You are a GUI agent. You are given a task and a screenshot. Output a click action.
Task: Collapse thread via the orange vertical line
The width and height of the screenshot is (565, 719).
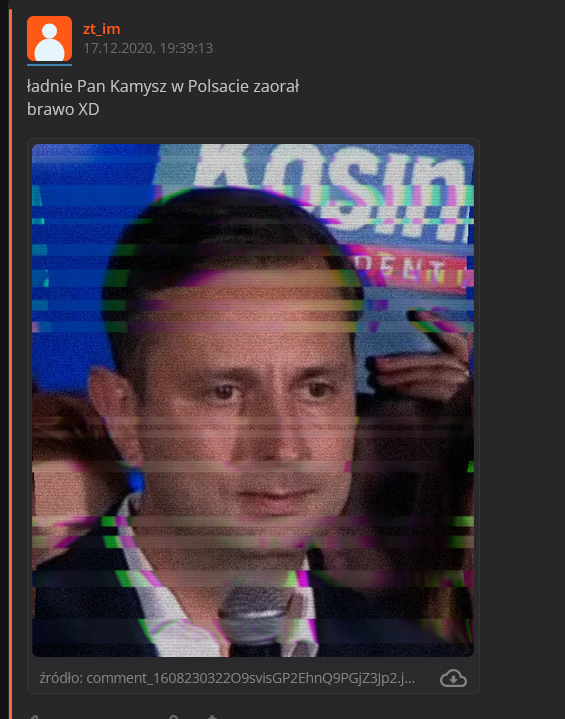coord(11,362)
